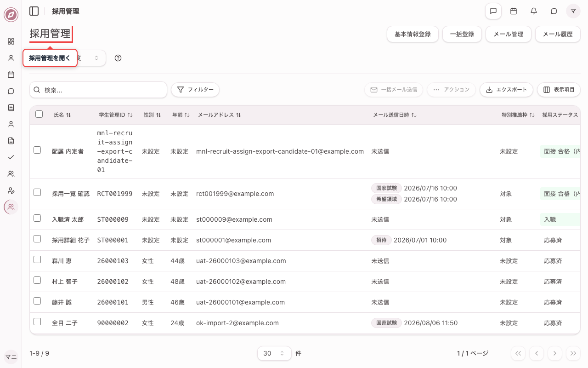This screenshot has height=368, width=588.
Task: Open the sidebar calendar icon
Action: 11,75
